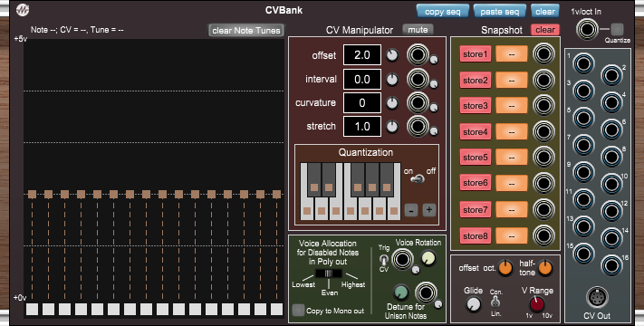The width and height of the screenshot is (644, 326).
Task: Click the stretch CV input jack
Action: point(418,126)
